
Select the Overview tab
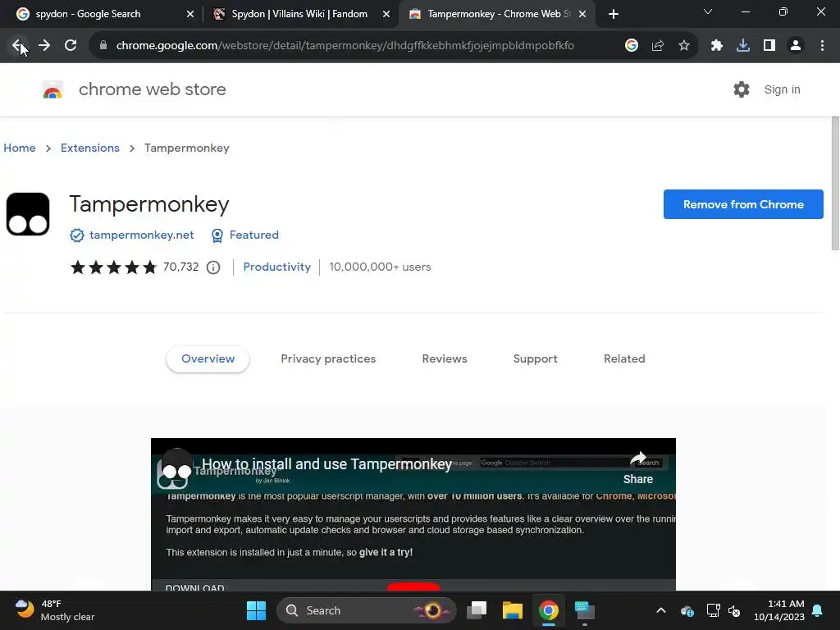[208, 359]
